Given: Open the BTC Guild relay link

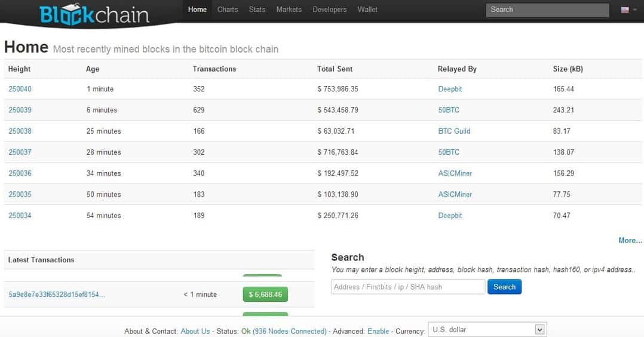Looking at the screenshot, I should (x=454, y=131).
